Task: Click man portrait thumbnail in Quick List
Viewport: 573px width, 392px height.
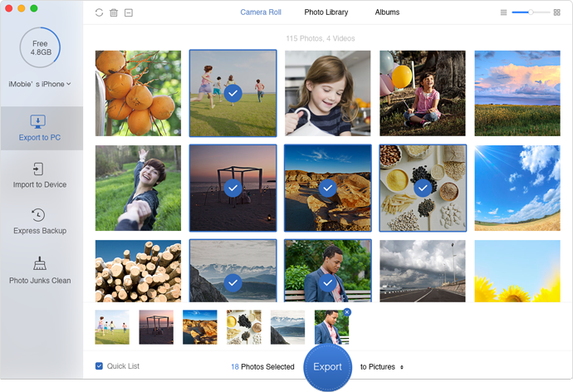Action: point(331,327)
